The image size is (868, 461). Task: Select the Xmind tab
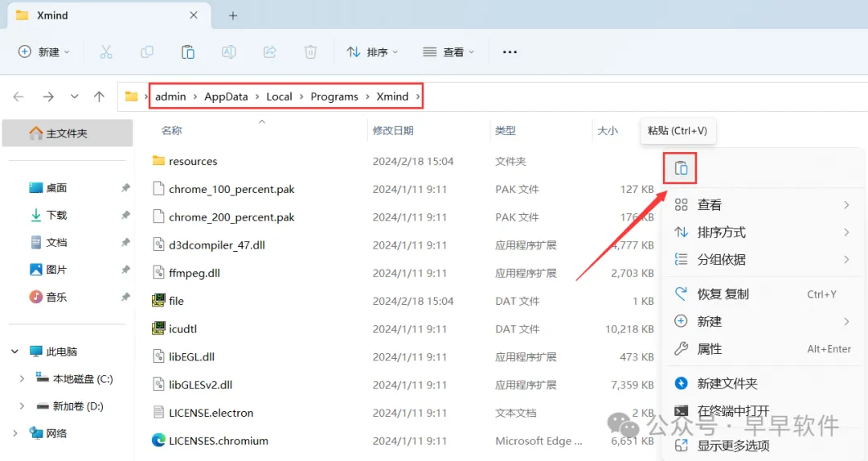click(x=108, y=15)
